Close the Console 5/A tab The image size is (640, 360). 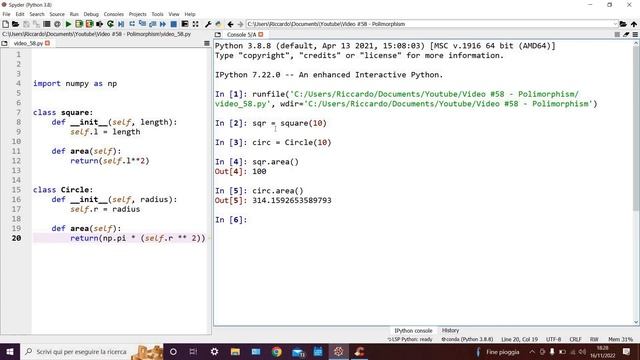[x=261, y=35]
